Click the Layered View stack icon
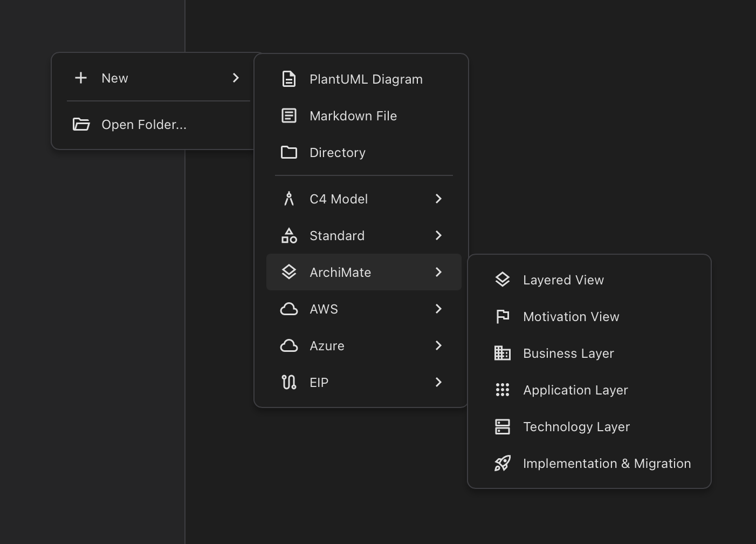756x544 pixels. point(503,280)
